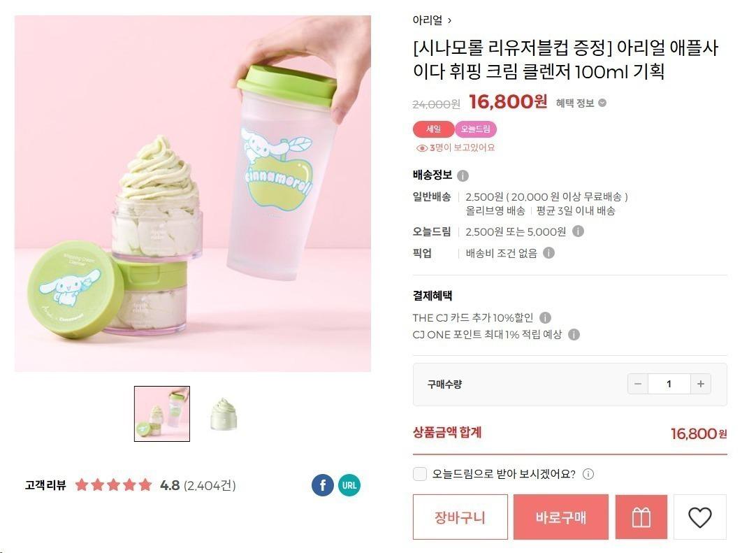The image size is (756, 553).
Task: Send as gift using gift box icon
Action: [x=641, y=517]
